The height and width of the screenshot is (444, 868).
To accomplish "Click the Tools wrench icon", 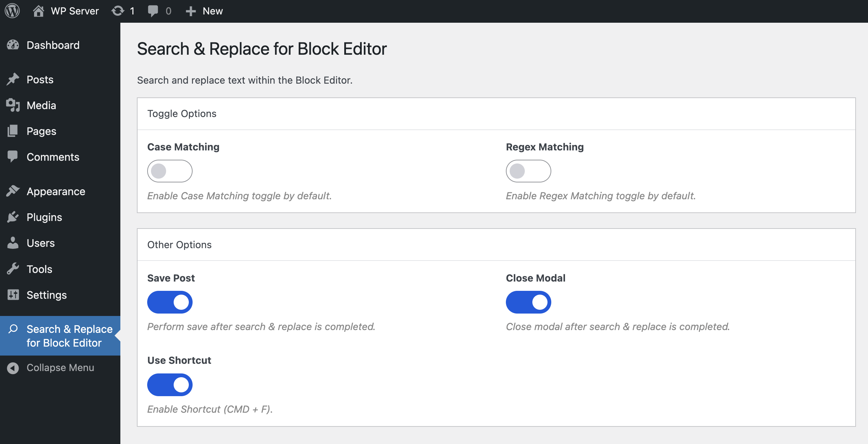I will (x=13, y=269).
